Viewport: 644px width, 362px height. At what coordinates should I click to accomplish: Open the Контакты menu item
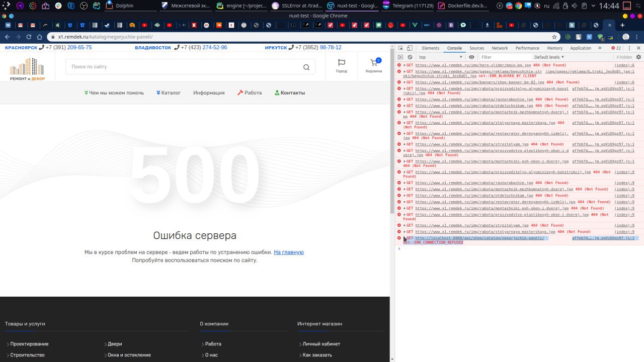point(290,93)
